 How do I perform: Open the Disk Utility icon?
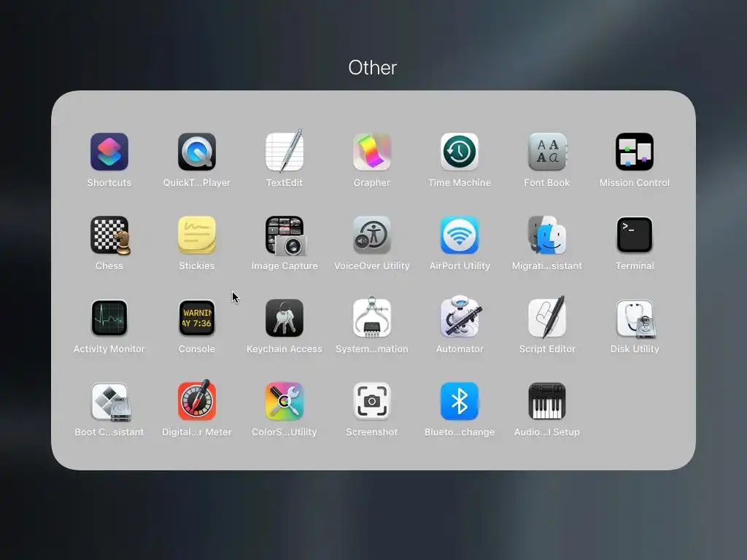636,319
